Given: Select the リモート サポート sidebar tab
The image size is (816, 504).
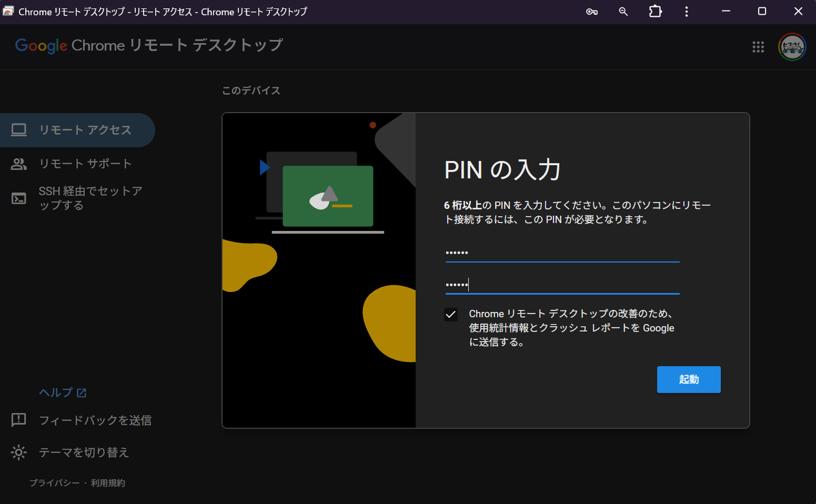Looking at the screenshot, I should pos(77,164).
